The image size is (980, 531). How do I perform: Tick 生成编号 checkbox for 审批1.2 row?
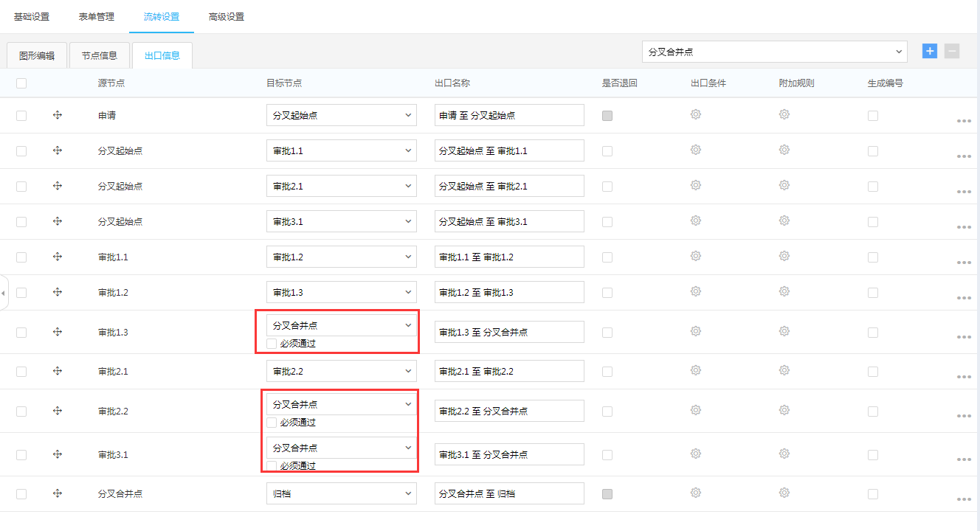(873, 292)
